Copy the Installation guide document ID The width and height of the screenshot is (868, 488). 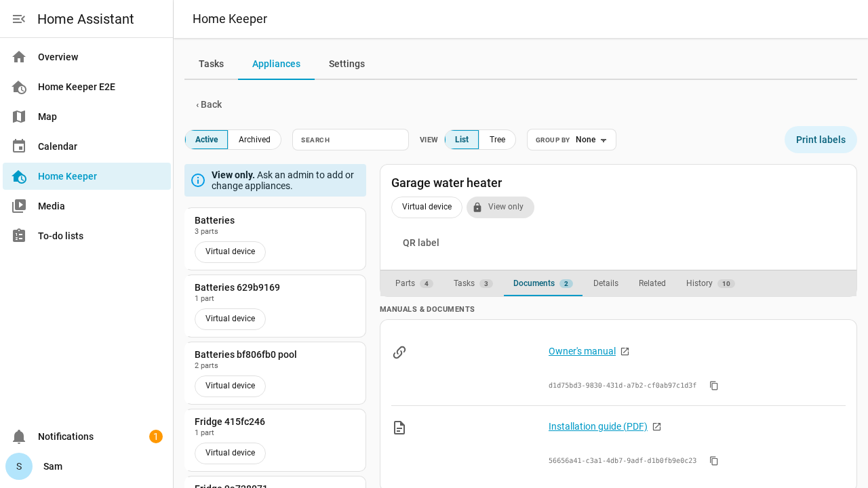click(714, 461)
